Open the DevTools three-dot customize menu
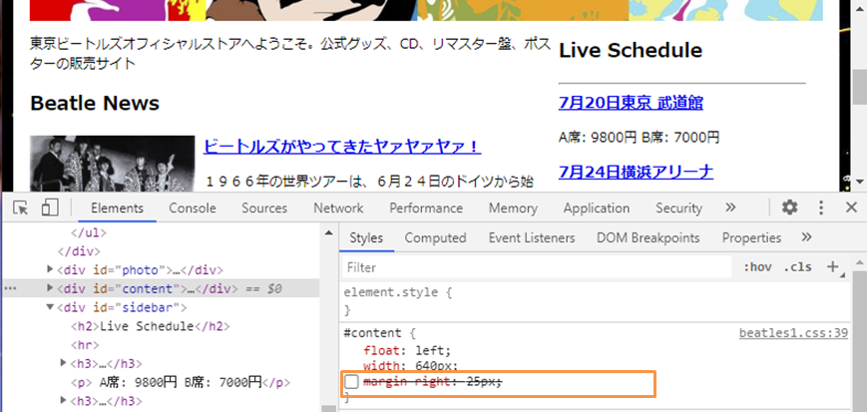868x414 pixels. tap(821, 207)
